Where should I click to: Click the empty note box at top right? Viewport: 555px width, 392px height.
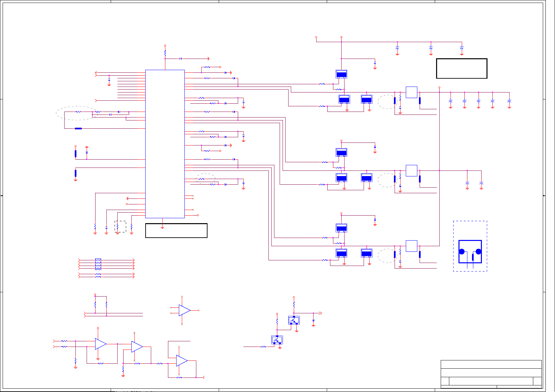click(x=461, y=68)
